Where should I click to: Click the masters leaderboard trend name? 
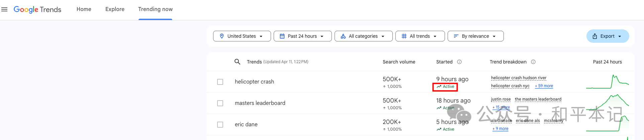[x=260, y=103]
